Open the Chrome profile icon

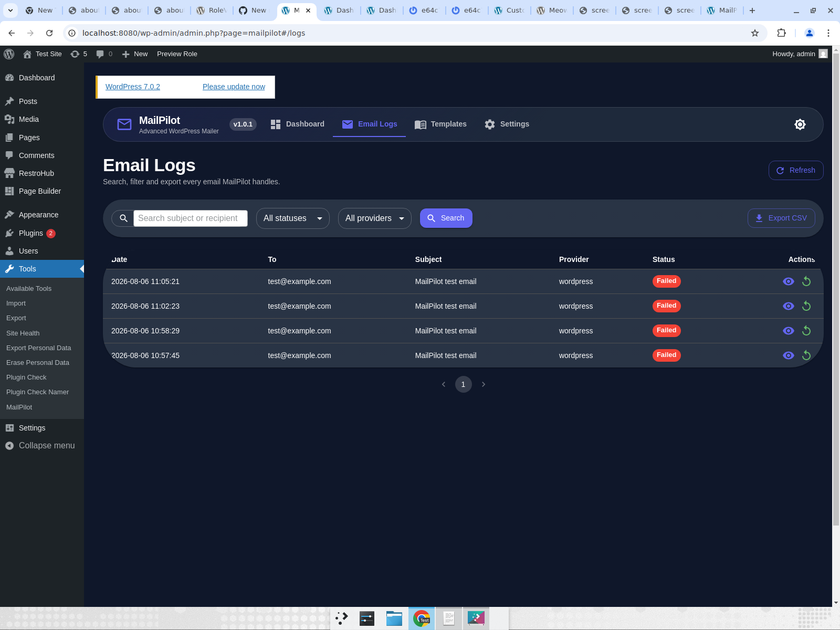810,33
